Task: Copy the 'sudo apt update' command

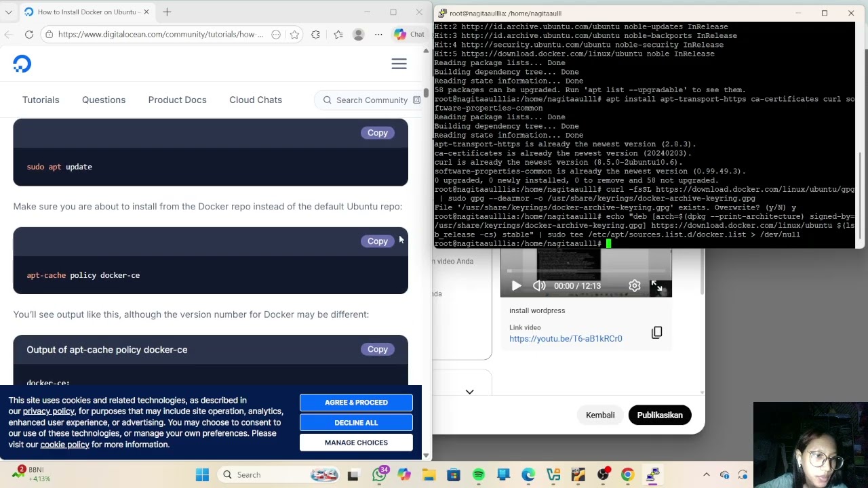Action: pos(378,133)
